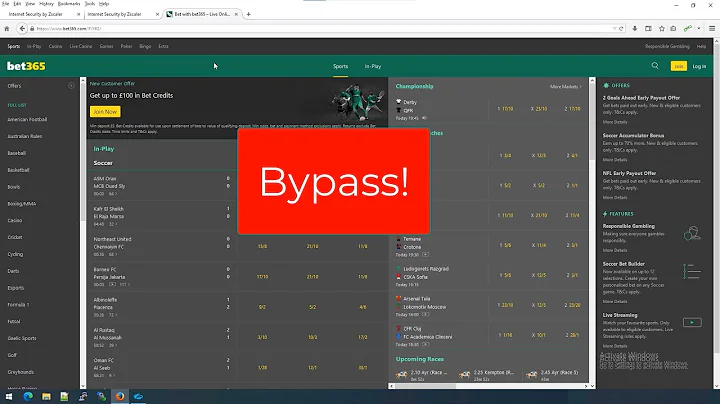
Task: Click the green chain extension icon
Action: [687, 28]
